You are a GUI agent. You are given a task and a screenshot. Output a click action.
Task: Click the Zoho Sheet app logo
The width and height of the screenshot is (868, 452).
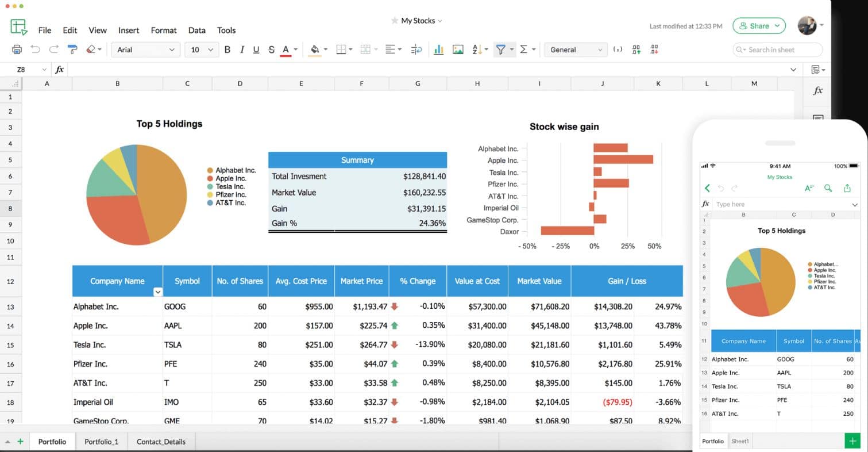click(18, 26)
